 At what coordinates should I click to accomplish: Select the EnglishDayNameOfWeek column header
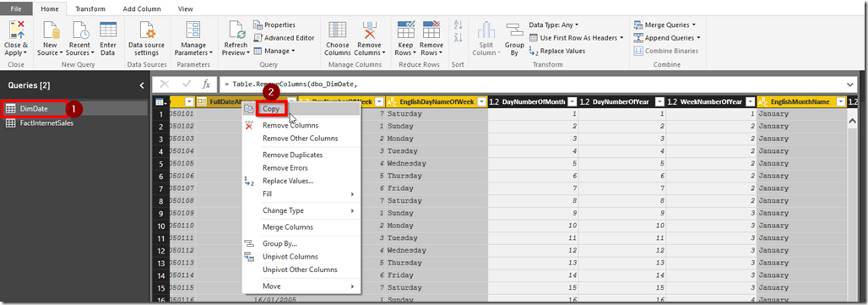tap(437, 102)
